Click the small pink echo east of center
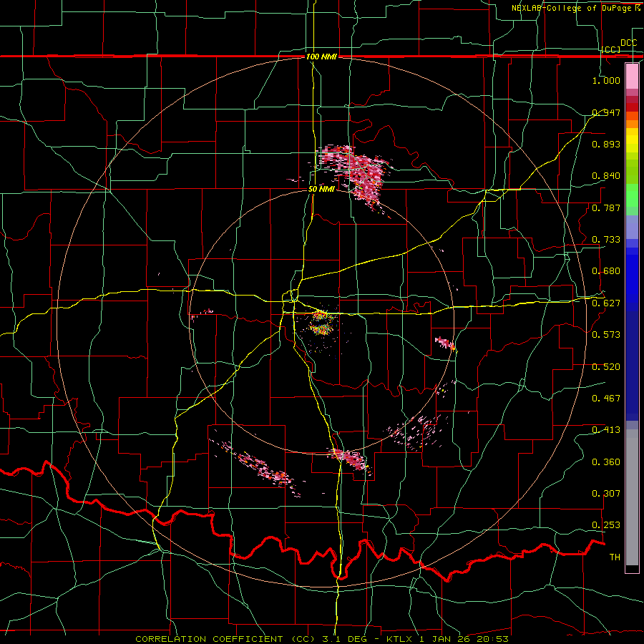This screenshot has height=644, width=644. point(445,343)
